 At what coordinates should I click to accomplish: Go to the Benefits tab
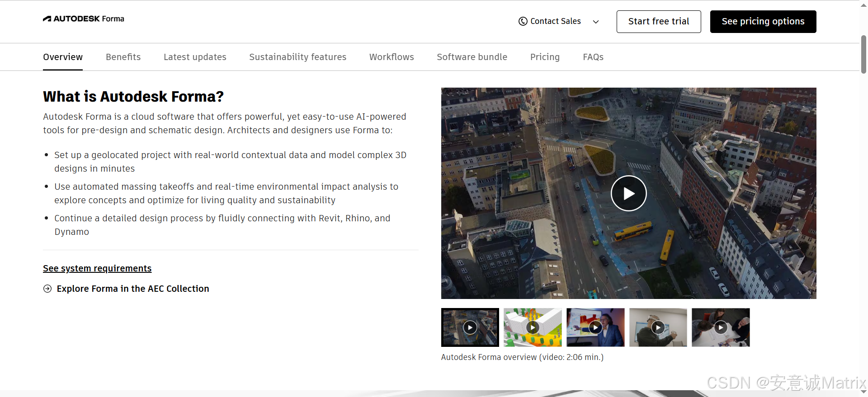click(123, 57)
